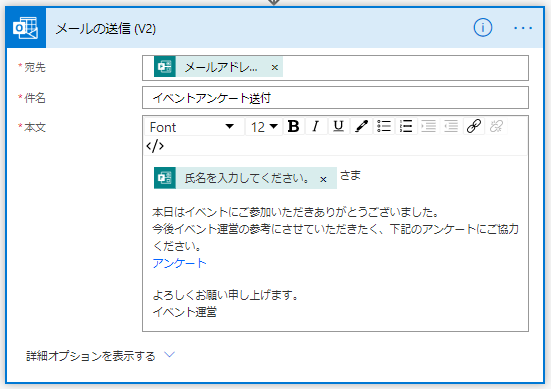Open the three-dots more options menu
The width and height of the screenshot is (551, 389).
point(523,28)
